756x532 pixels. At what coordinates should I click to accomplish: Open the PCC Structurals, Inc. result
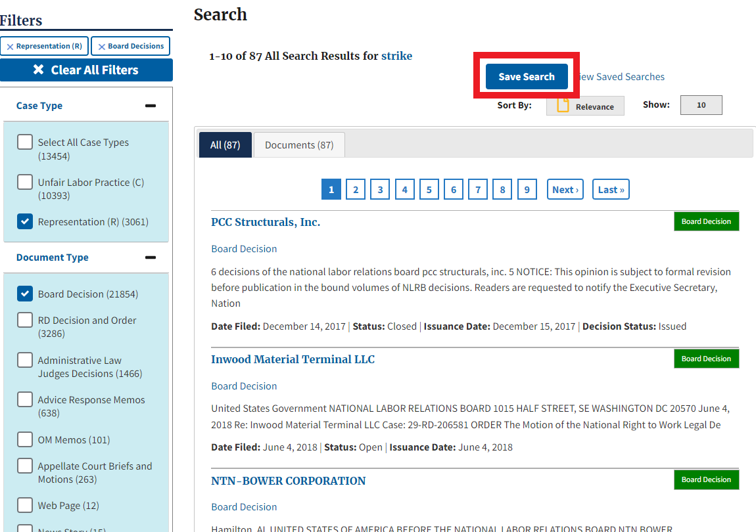[266, 222]
